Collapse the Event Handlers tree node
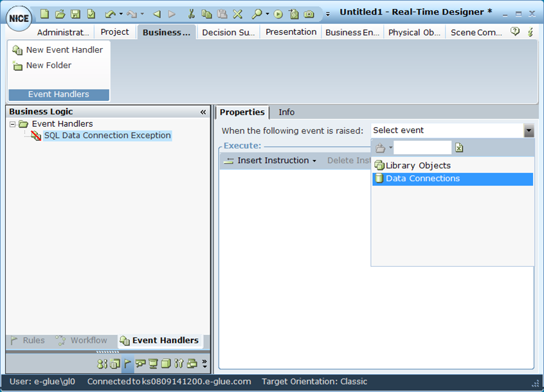544x392 pixels. (x=13, y=124)
